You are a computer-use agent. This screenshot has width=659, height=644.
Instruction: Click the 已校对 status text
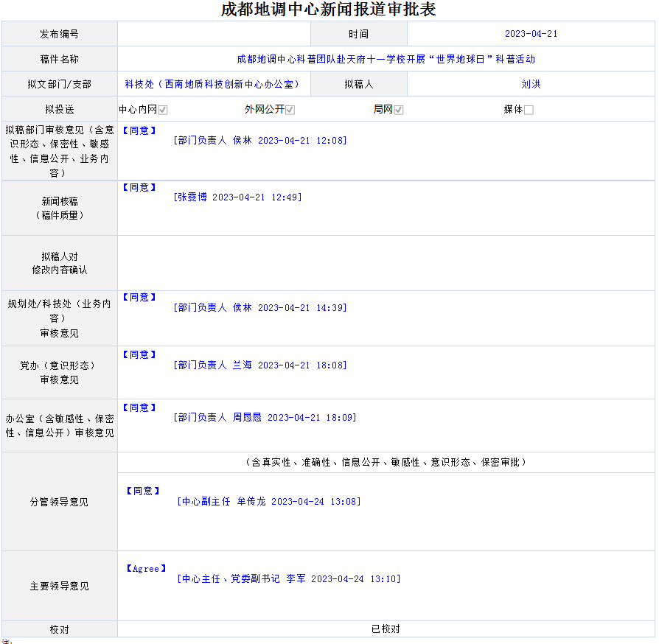pos(386,629)
